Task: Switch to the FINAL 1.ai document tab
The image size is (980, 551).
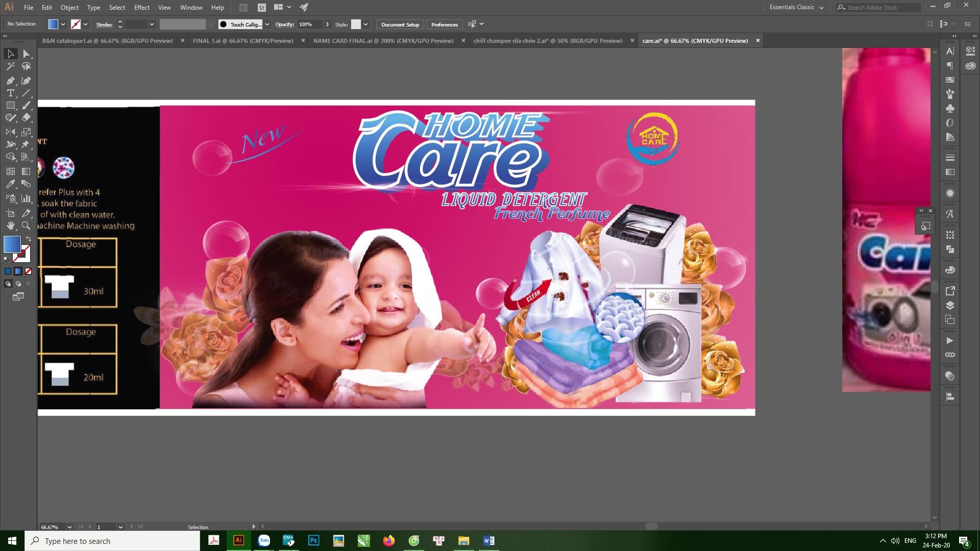Action: point(243,41)
